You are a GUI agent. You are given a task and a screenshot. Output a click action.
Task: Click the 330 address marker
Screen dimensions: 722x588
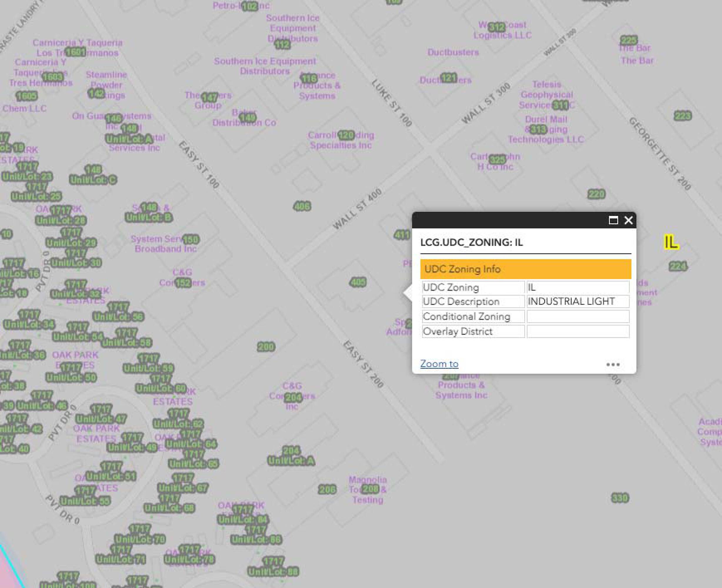pyautogui.click(x=620, y=498)
